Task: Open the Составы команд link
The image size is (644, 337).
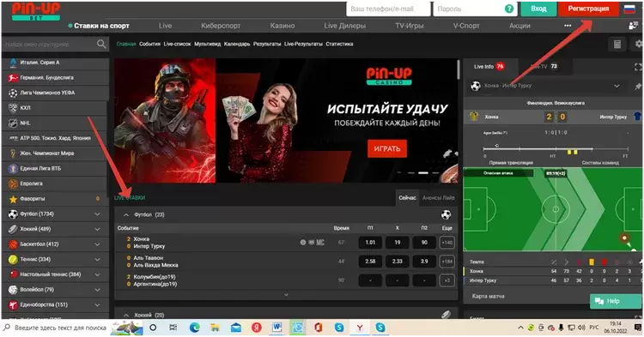Action: point(600,163)
